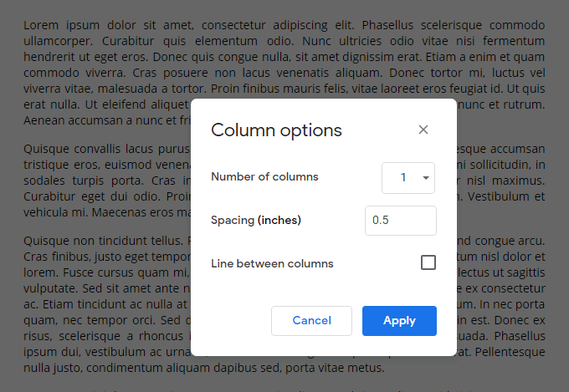The height and width of the screenshot is (392, 569).
Task: Click hendrerit at the third line start
Action: pyautogui.click(x=49, y=57)
